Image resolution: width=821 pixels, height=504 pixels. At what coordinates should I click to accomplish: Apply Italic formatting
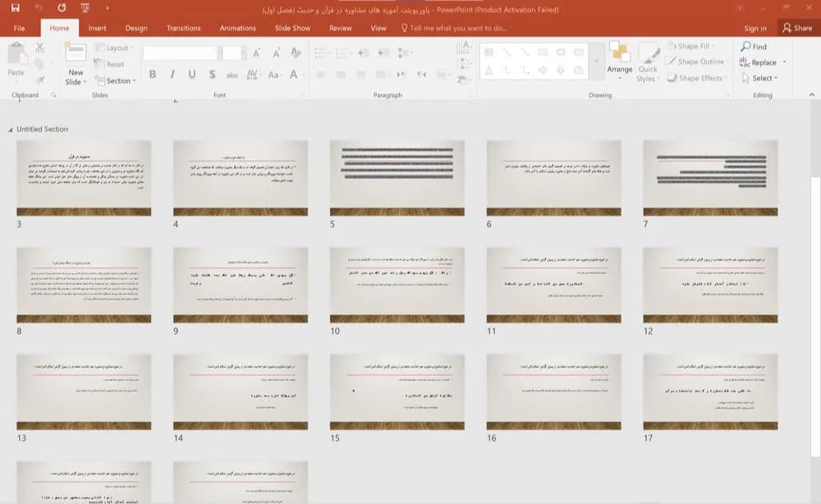172,75
